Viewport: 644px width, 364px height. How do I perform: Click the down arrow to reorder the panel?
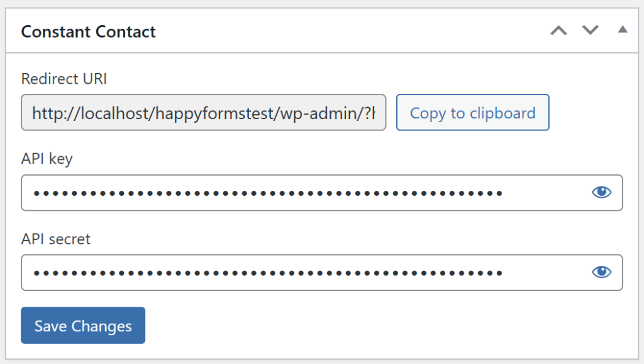pyautogui.click(x=590, y=30)
